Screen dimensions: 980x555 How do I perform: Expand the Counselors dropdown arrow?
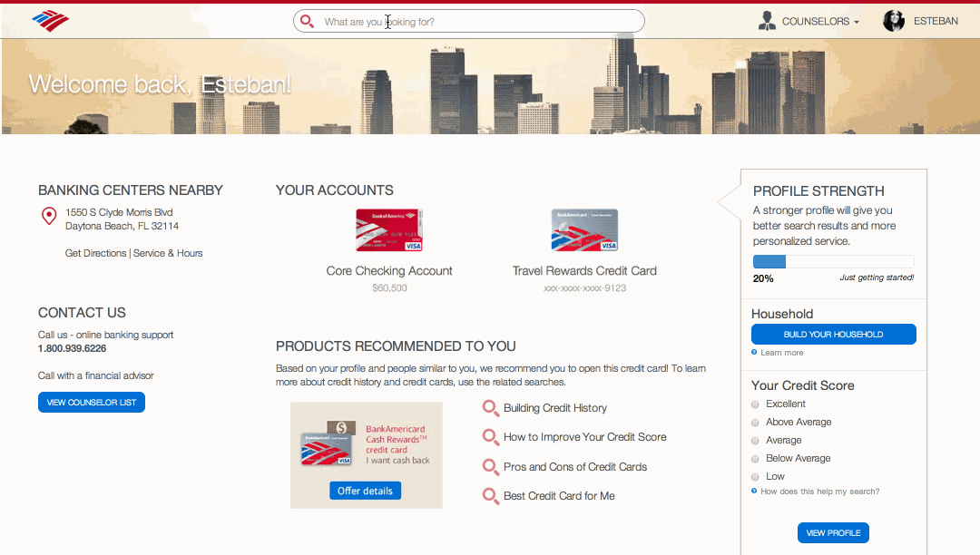tap(857, 22)
